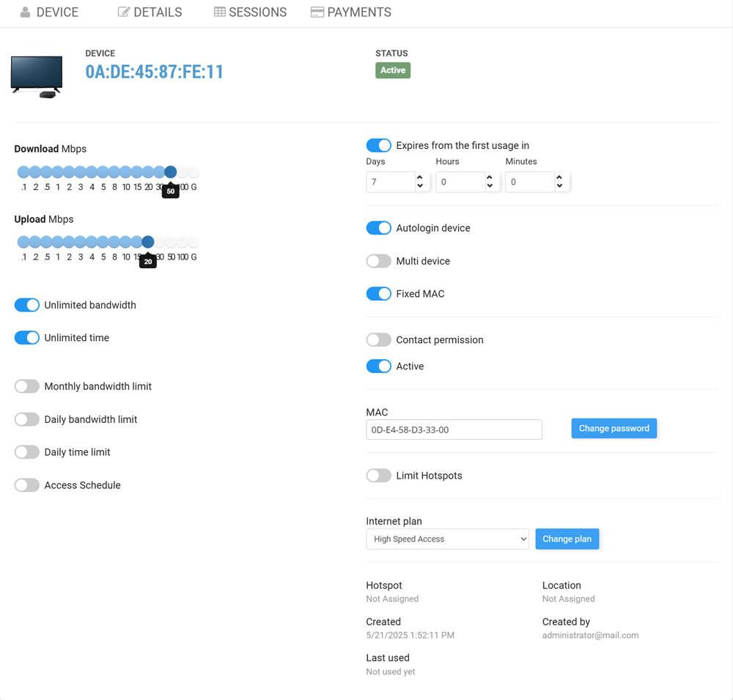Click the MAC address input field

pos(454,430)
